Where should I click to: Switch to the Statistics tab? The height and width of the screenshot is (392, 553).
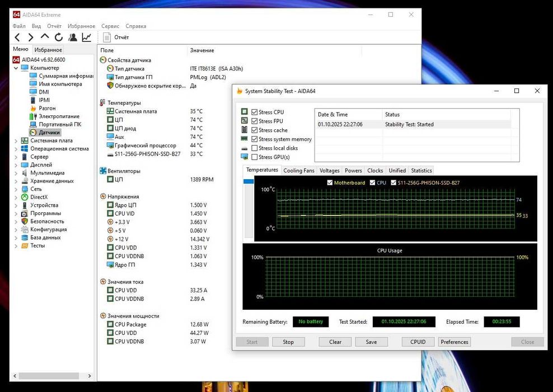point(421,170)
